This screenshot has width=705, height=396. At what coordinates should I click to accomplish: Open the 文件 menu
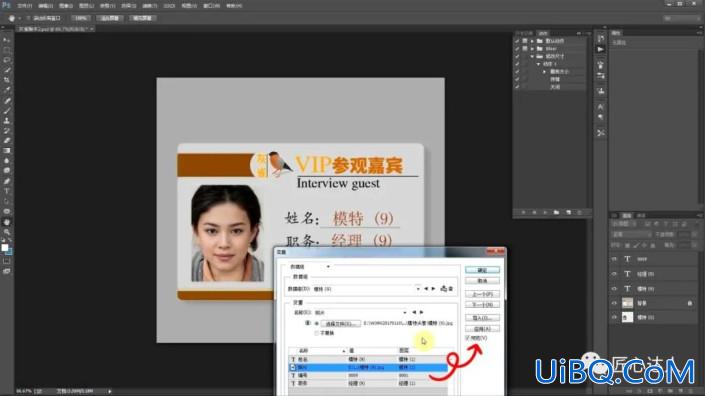point(24,6)
